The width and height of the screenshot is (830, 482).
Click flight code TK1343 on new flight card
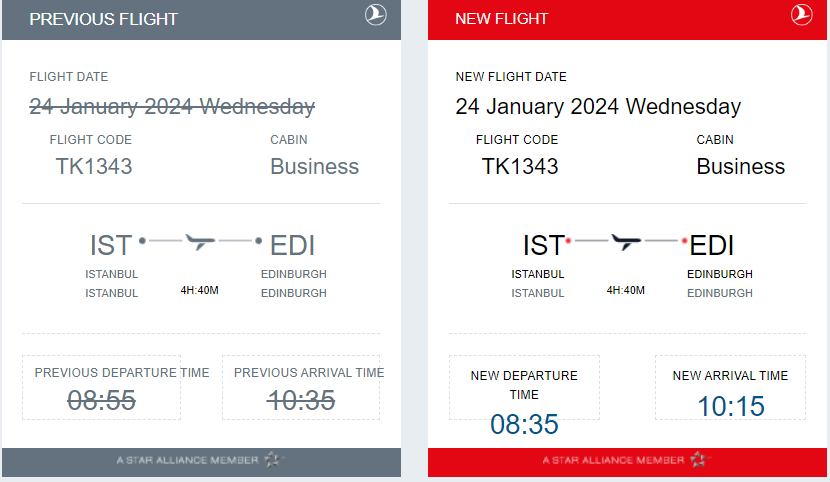(x=520, y=166)
